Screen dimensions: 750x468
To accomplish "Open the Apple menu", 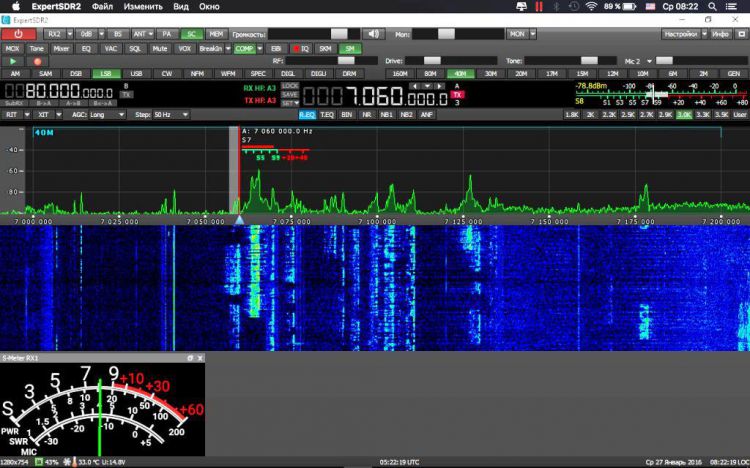I will pos(15,6).
